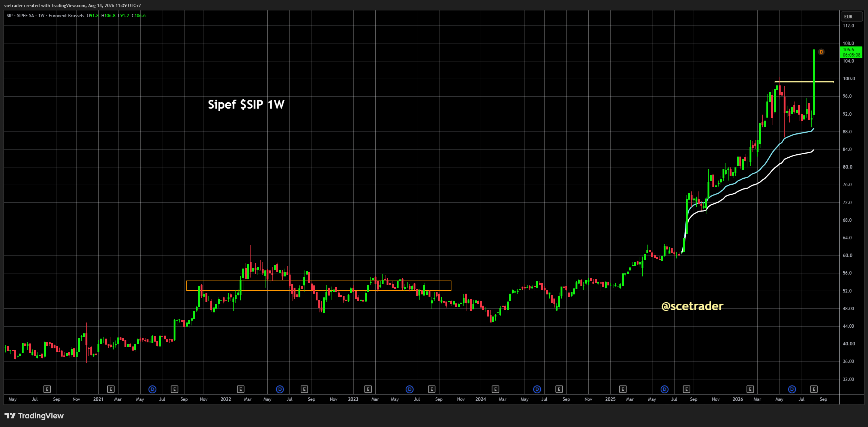The image size is (868, 427).
Task: Select the dividend marker for June 2022
Action: (280, 389)
